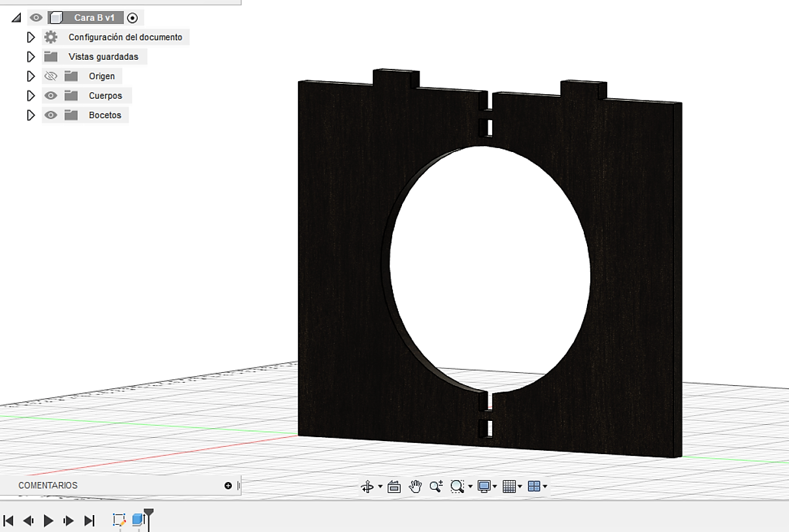Select the Orbit navigation tool

367,486
